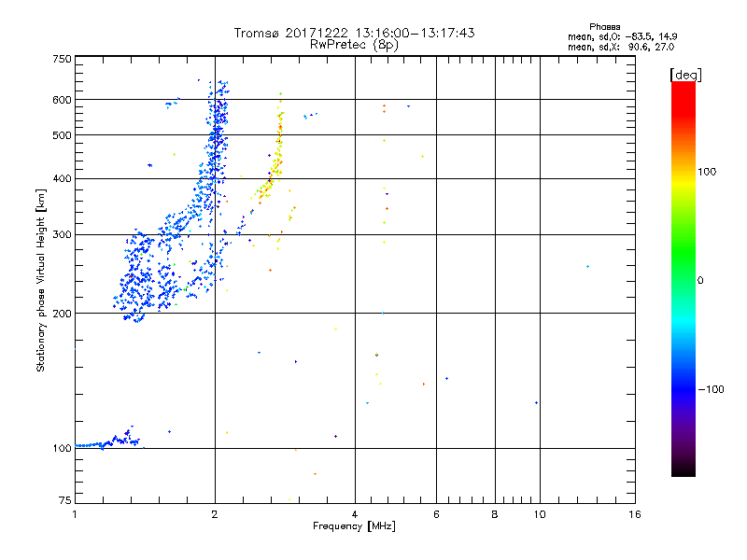Click the colorbar tick label '100'

707,172
